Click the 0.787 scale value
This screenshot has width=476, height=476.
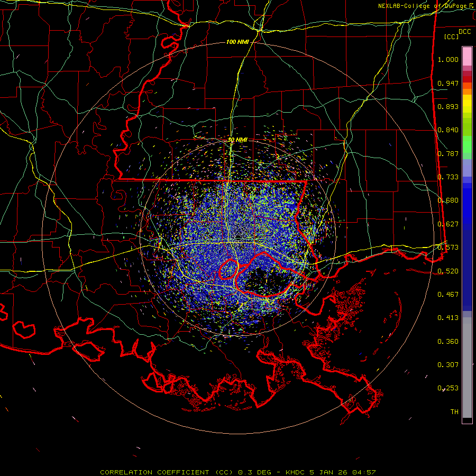click(448, 153)
